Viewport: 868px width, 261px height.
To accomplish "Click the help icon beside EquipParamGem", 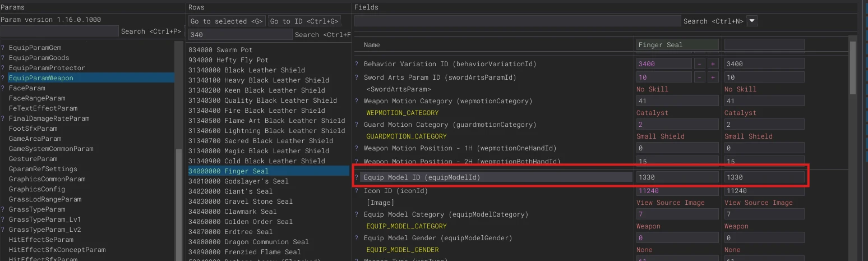I will [x=2, y=48].
